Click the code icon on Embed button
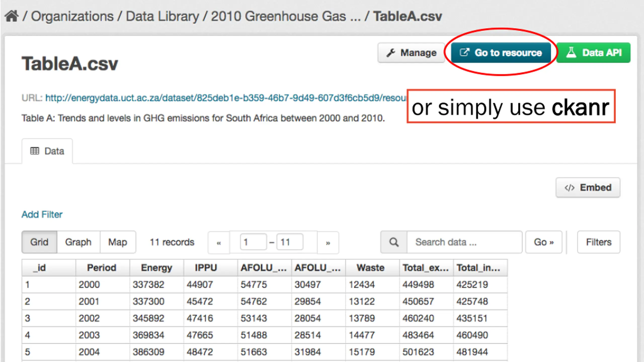 [570, 188]
